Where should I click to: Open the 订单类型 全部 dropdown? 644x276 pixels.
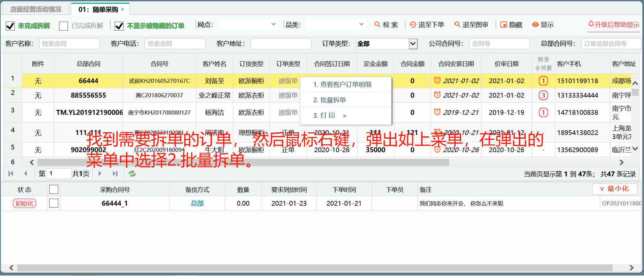[413, 44]
